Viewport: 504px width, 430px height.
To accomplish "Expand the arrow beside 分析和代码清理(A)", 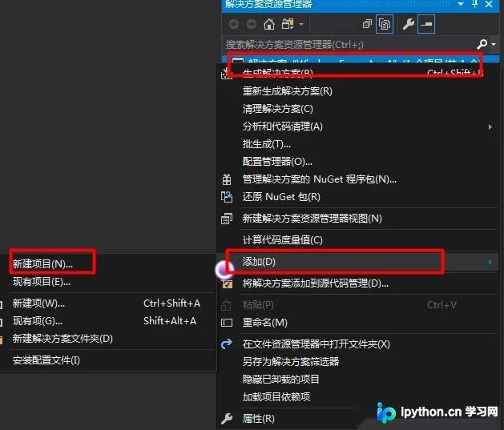I will click(x=490, y=127).
